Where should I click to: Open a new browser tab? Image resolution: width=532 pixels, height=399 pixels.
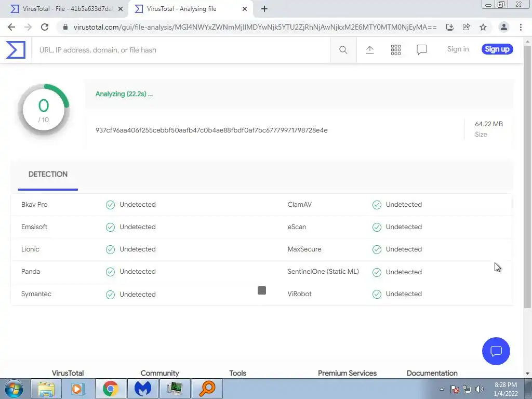(264, 9)
